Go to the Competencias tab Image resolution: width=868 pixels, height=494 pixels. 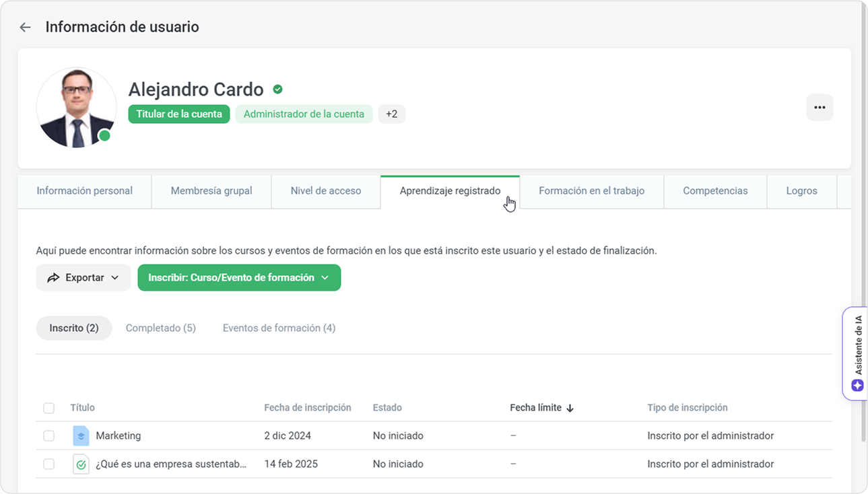point(714,191)
